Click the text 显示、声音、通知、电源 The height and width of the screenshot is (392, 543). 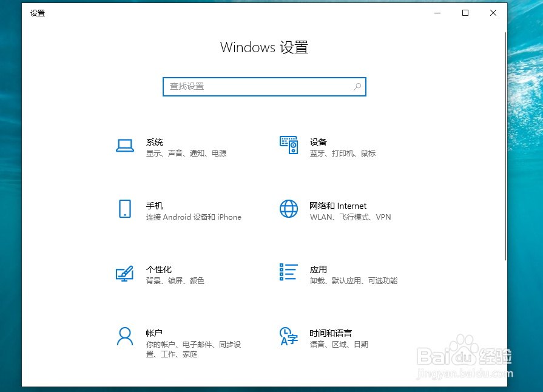click(186, 154)
